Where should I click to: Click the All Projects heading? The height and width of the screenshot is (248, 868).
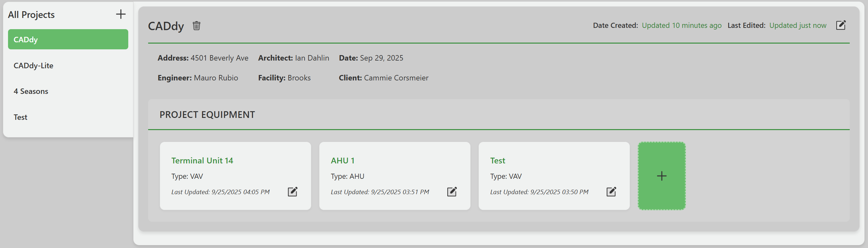pos(32,14)
